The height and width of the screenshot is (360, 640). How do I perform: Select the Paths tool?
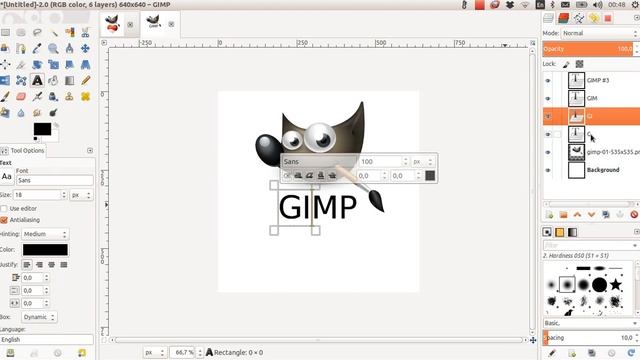coord(21,49)
